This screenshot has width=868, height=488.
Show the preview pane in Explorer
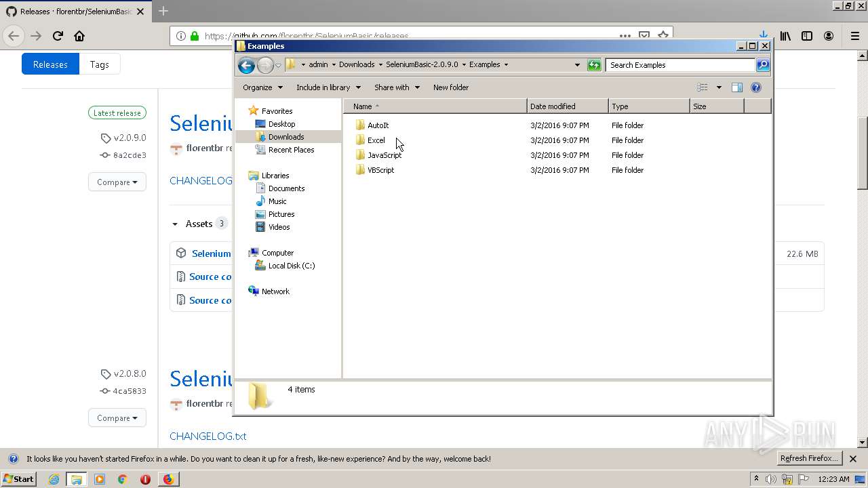(x=737, y=87)
